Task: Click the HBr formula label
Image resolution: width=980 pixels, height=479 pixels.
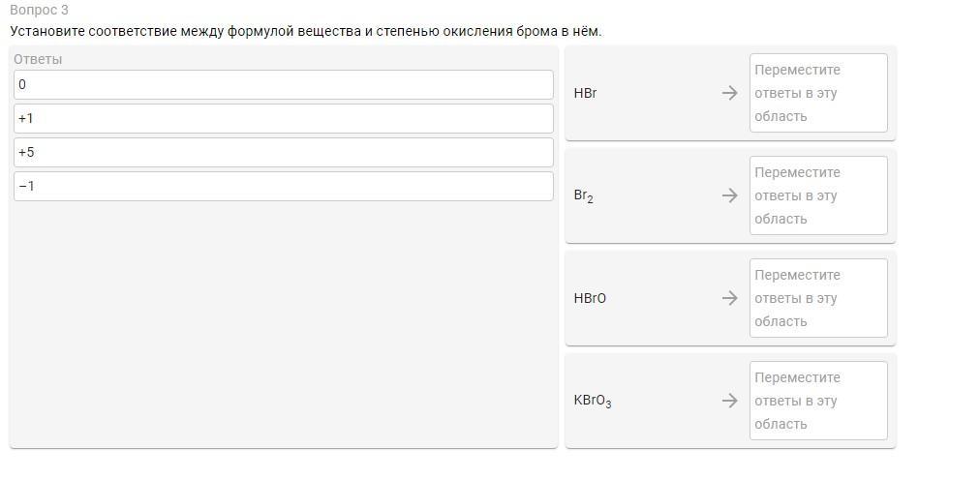Action: 585,93
